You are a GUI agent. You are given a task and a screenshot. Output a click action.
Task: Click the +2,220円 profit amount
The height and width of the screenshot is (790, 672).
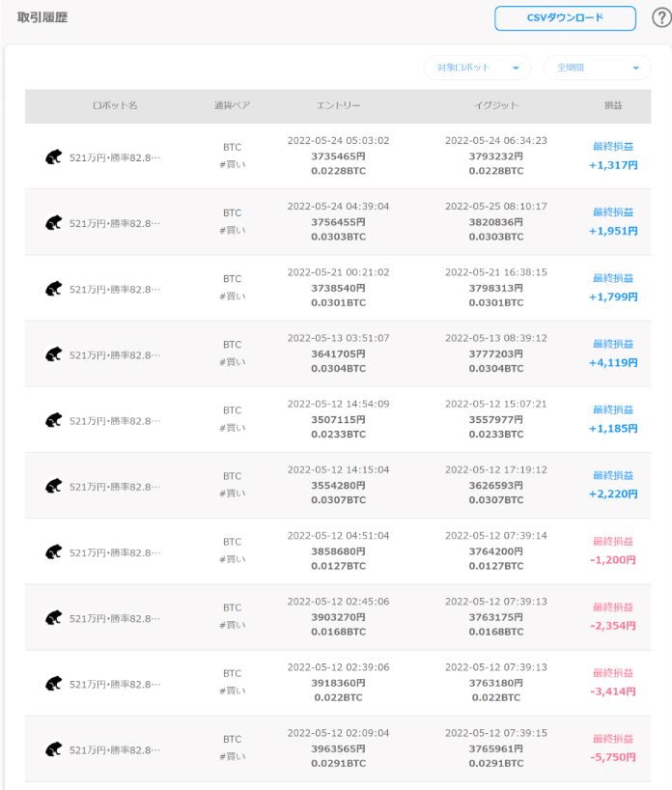point(613,494)
